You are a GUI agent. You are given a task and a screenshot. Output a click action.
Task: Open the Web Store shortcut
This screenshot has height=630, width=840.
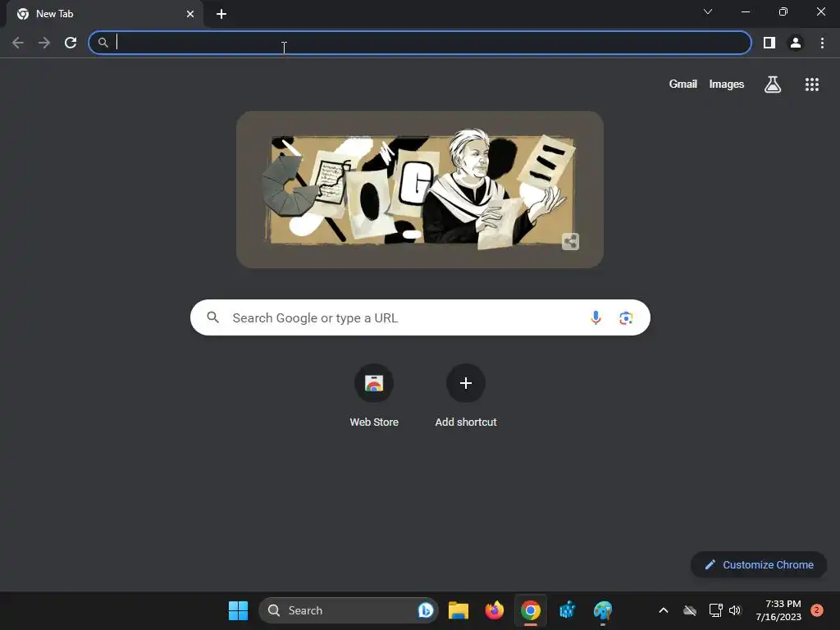click(x=374, y=395)
